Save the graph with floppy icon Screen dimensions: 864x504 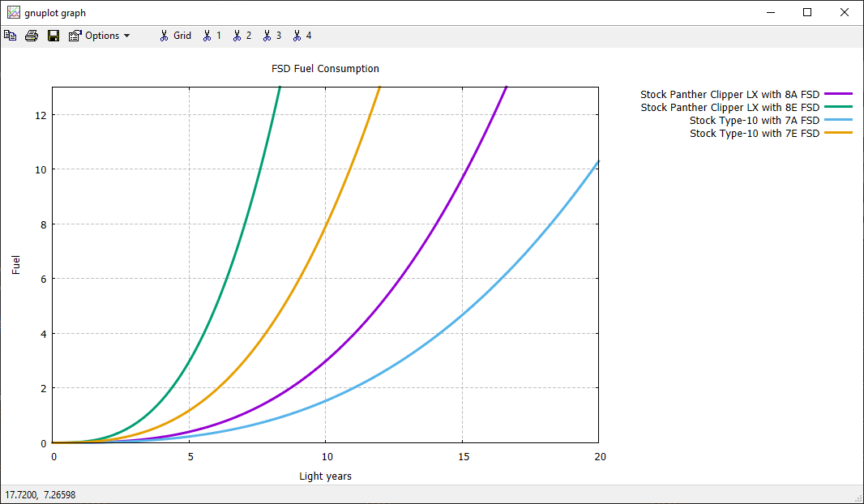[53, 36]
